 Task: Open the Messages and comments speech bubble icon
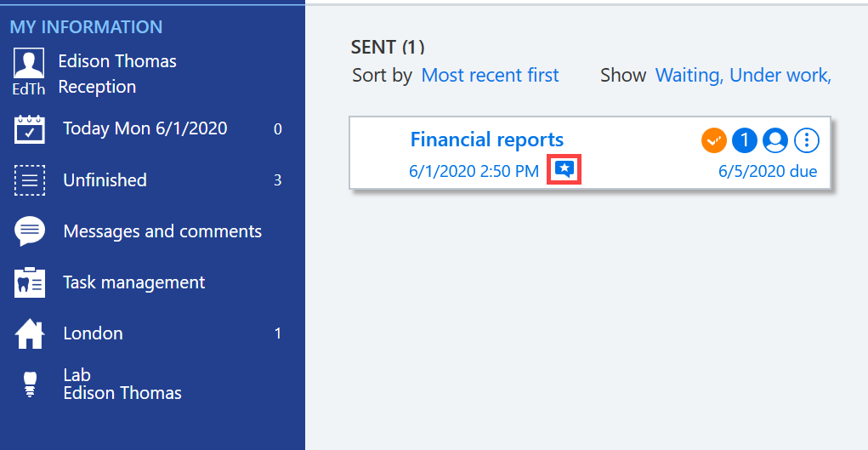[30, 231]
